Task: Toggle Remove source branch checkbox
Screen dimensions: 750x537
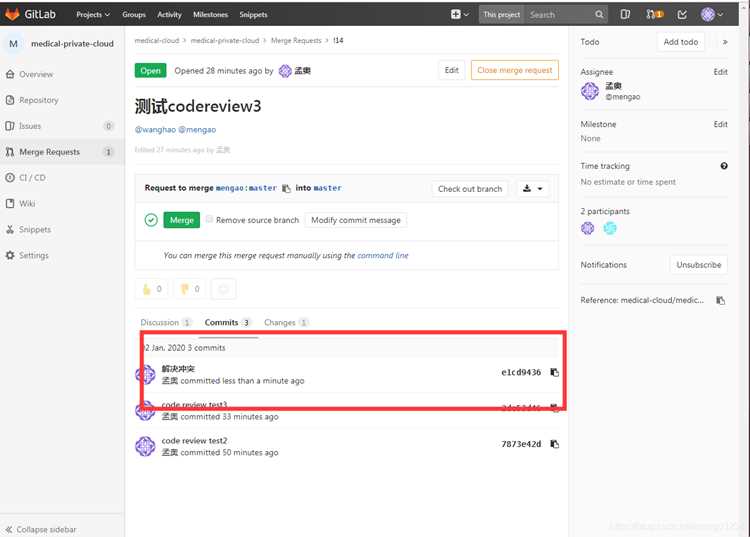Action: (x=209, y=219)
